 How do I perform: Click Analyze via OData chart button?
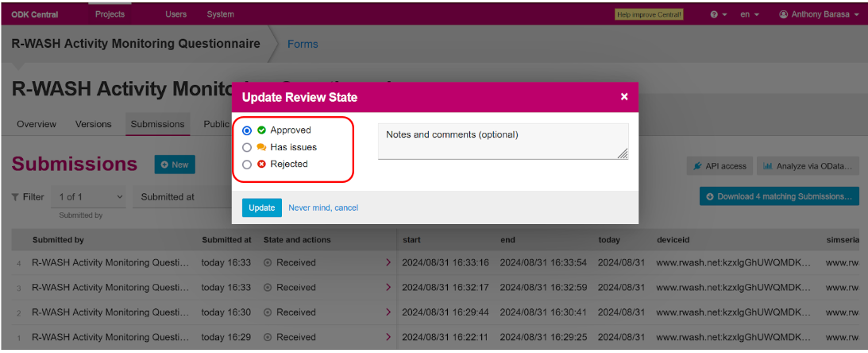tap(807, 166)
